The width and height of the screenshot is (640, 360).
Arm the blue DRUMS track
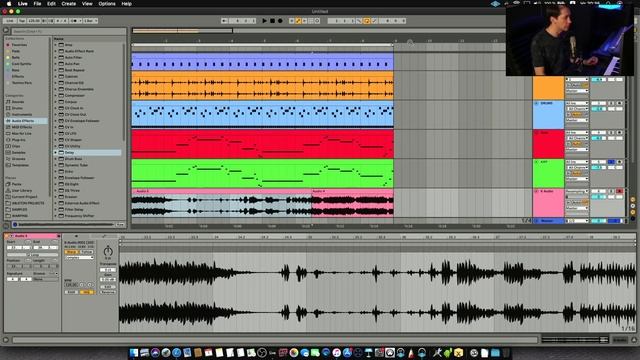(x=620, y=103)
